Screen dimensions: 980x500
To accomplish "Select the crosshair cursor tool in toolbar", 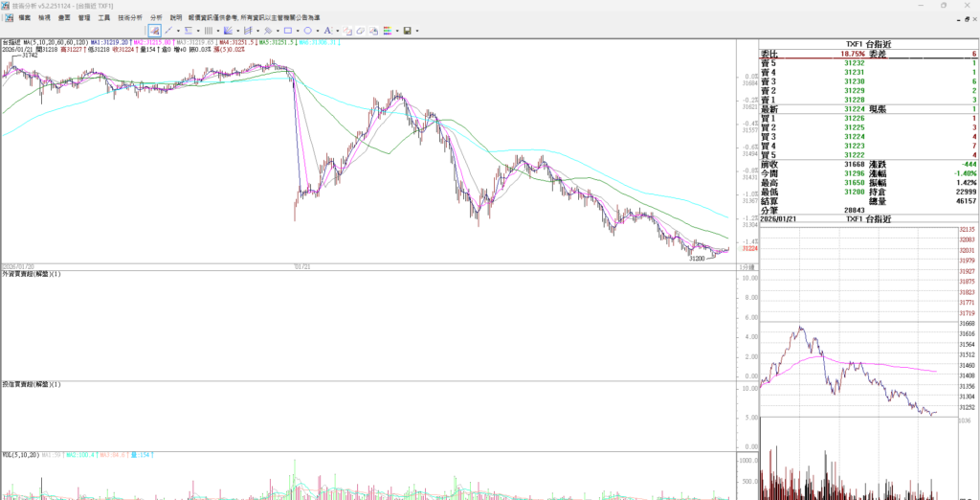I will pyautogui.click(x=155, y=31).
